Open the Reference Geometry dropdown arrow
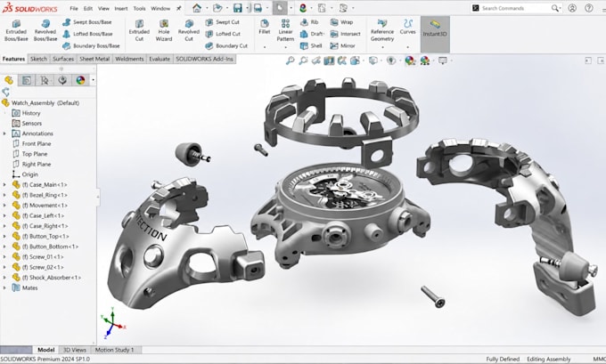The width and height of the screenshot is (606, 364). point(382,47)
